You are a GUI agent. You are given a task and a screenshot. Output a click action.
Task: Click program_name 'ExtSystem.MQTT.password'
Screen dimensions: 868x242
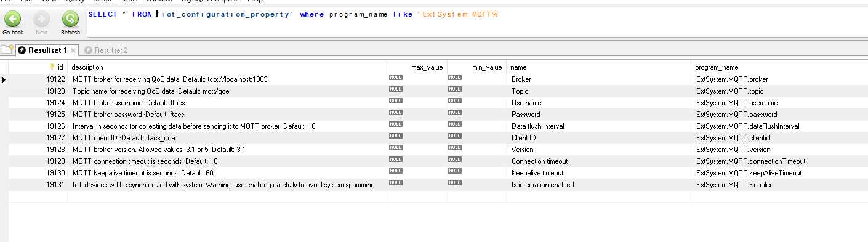[737, 115]
